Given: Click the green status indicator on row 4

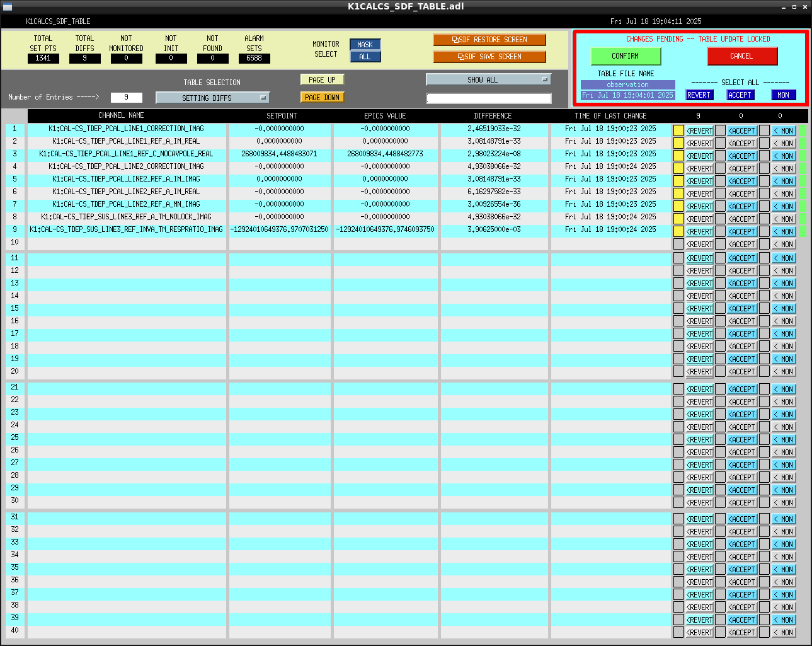Looking at the screenshot, I should (x=802, y=168).
